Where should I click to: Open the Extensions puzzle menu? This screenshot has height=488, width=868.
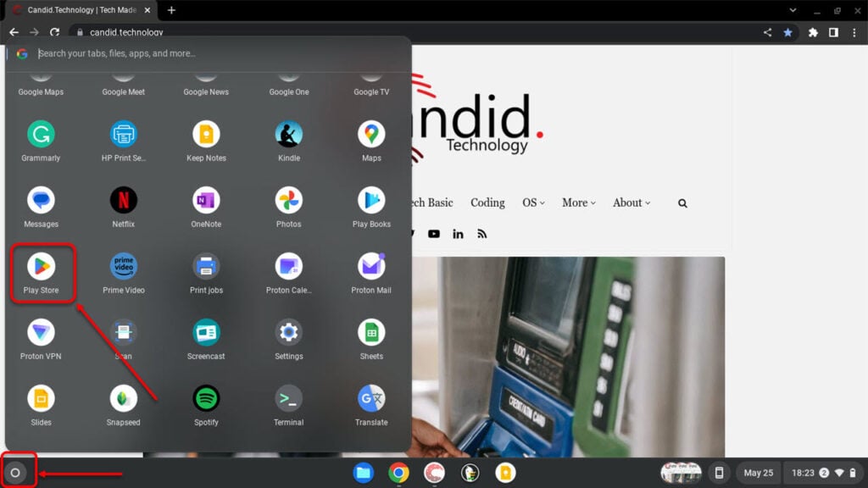(x=813, y=33)
